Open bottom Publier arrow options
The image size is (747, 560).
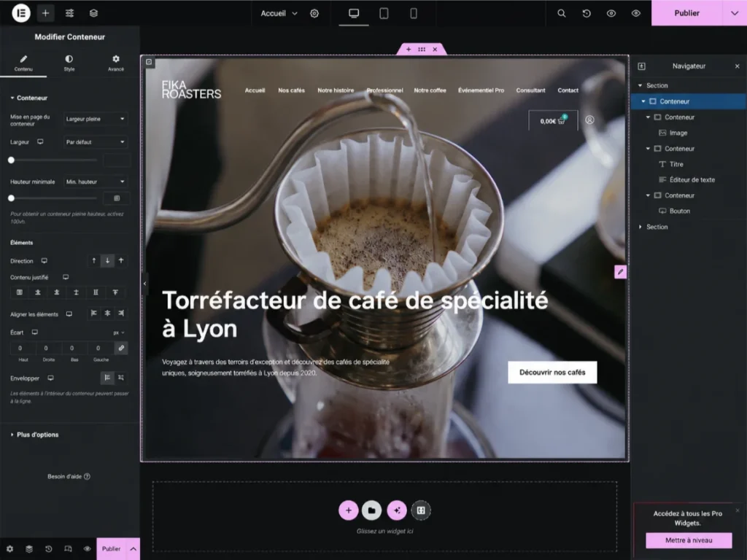click(x=133, y=548)
